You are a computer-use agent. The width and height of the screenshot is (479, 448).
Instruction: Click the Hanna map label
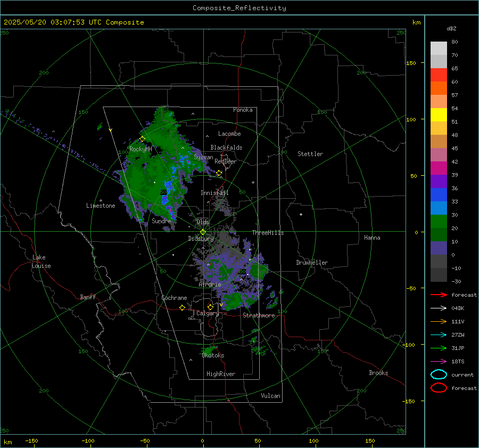pyautogui.click(x=372, y=238)
